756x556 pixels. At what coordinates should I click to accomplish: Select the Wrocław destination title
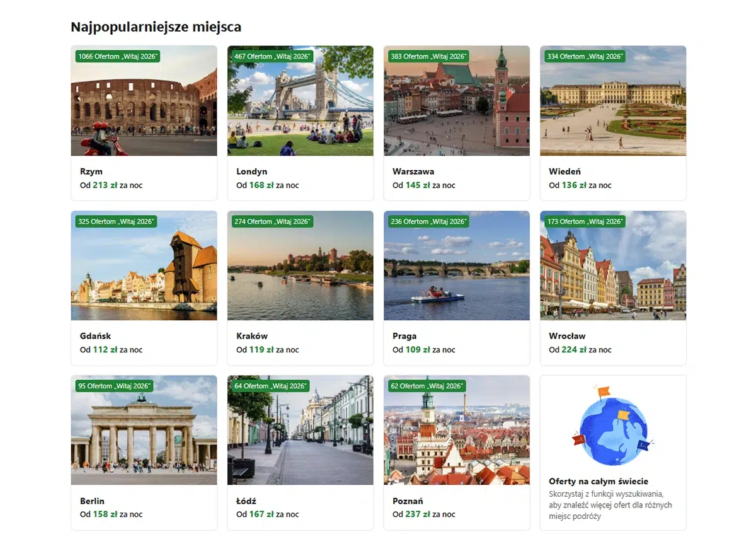click(567, 336)
